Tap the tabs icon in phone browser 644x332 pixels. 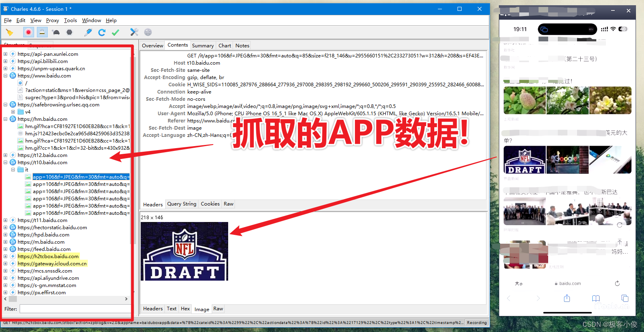click(x=625, y=298)
